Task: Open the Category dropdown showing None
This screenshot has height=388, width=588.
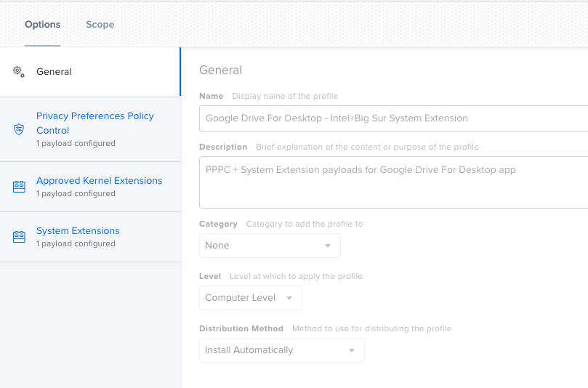Action: 270,246
